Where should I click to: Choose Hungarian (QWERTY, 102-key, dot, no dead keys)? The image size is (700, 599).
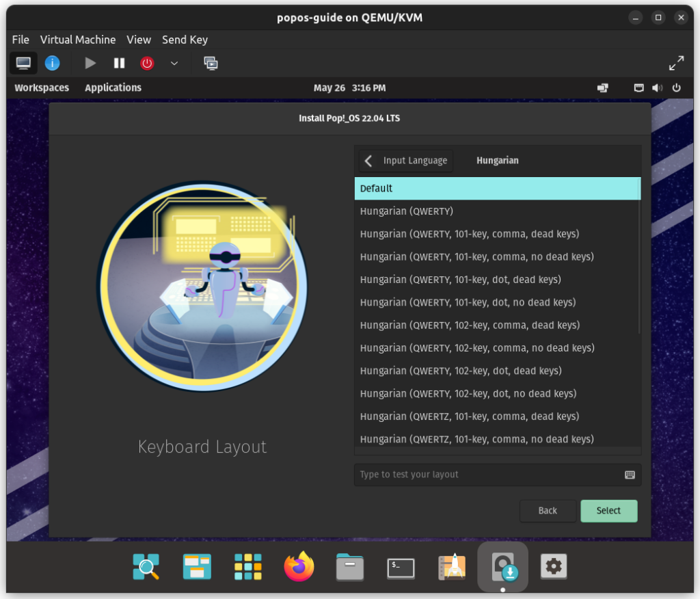(498, 394)
